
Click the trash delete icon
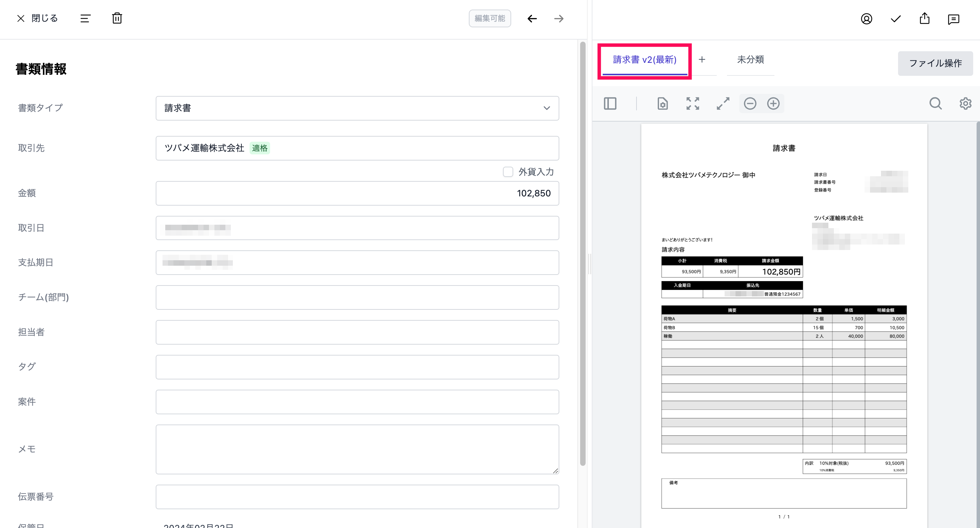point(117,18)
